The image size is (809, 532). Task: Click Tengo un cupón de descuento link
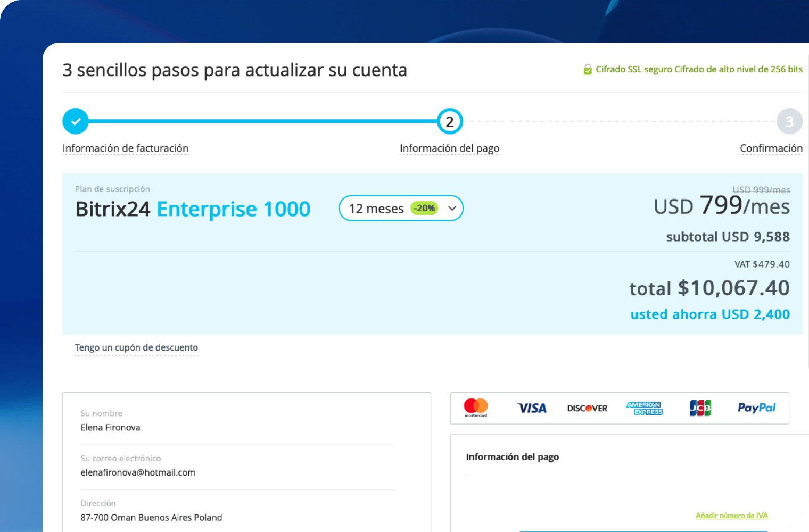[x=136, y=347]
